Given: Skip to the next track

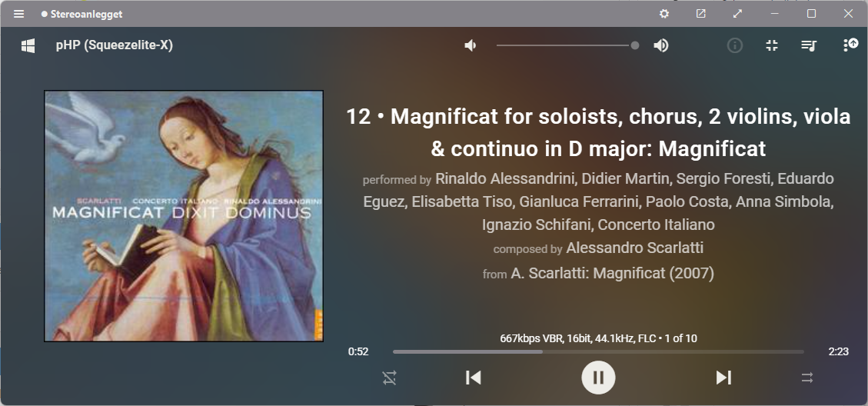Looking at the screenshot, I should [723, 378].
